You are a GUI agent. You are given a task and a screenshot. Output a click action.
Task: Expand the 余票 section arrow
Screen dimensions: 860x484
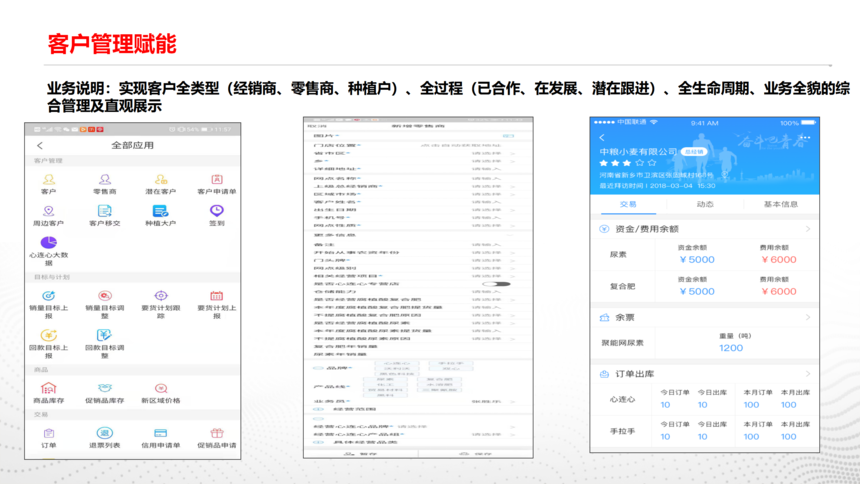point(808,317)
